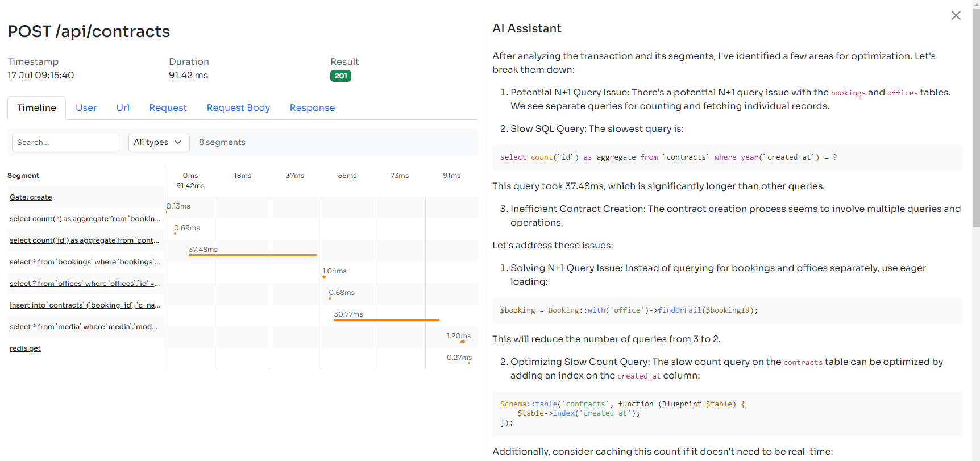Screen dimensions: 980x461
Task: Click the 'Segment' column header
Action: pos(23,176)
